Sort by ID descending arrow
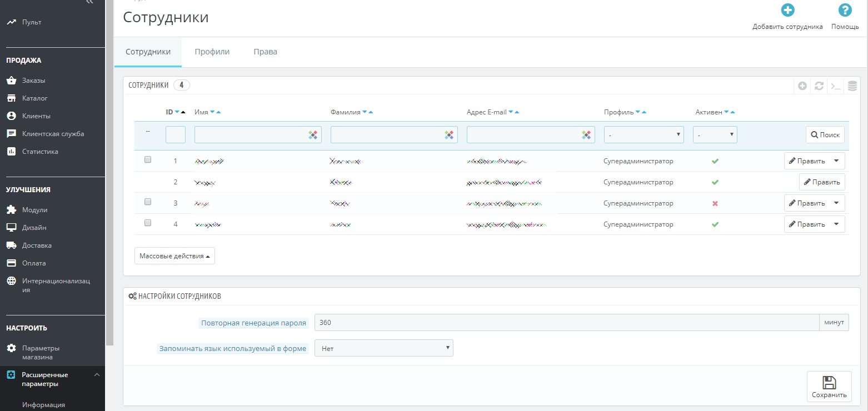Image resolution: width=868 pixels, height=411 pixels. [x=177, y=112]
